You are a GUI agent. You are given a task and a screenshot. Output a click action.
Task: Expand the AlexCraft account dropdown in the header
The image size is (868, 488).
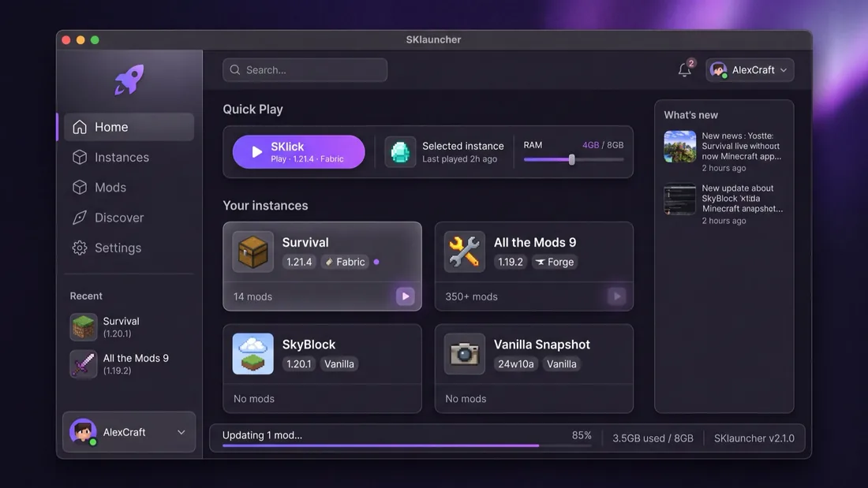[750, 69]
